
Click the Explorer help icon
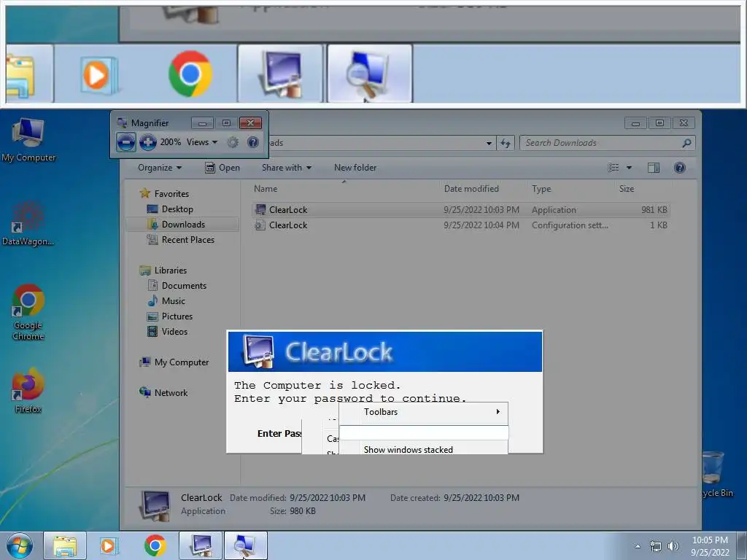point(680,168)
